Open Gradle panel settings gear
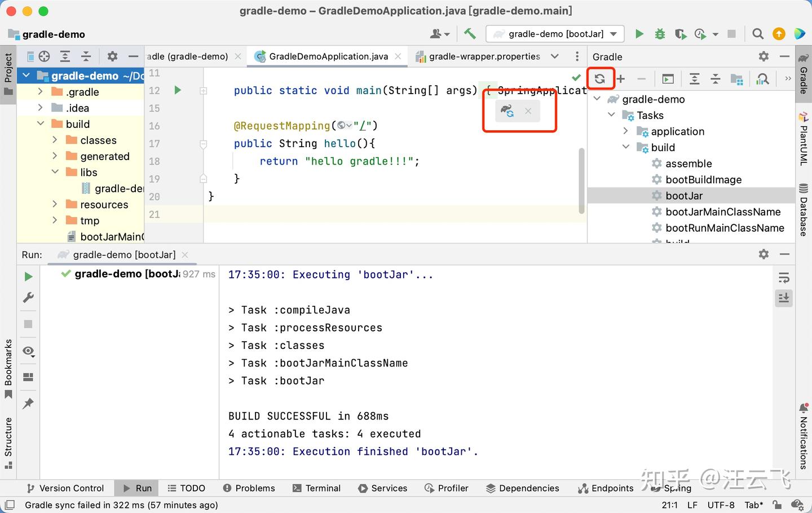The width and height of the screenshot is (812, 513). coord(764,56)
